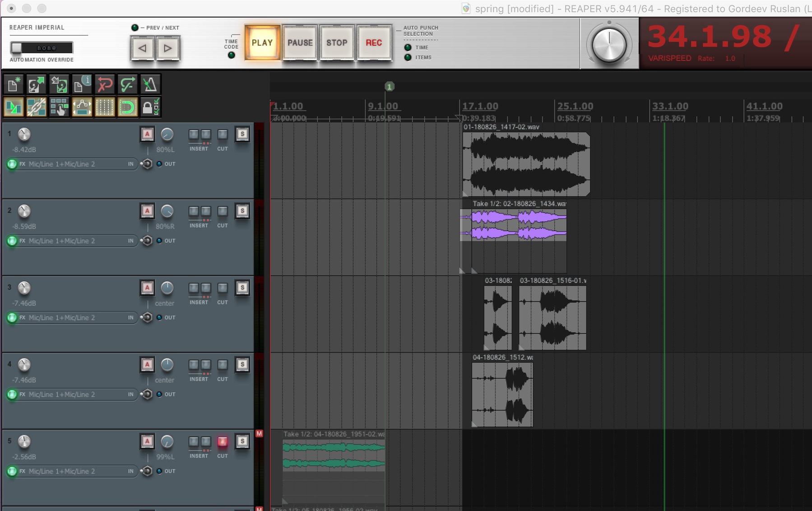Click the Save Project disk icon
This screenshot has width=812, height=511.
pos(59,84)
